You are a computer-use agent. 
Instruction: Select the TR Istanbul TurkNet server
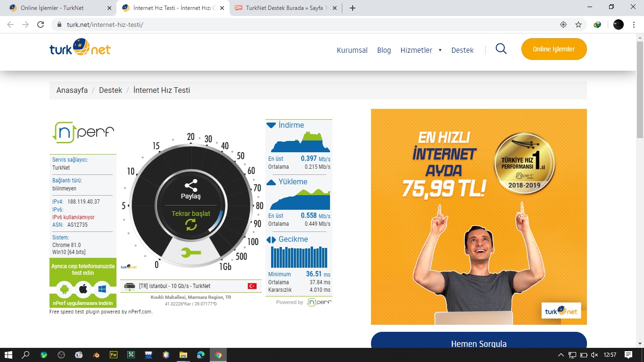191,286
